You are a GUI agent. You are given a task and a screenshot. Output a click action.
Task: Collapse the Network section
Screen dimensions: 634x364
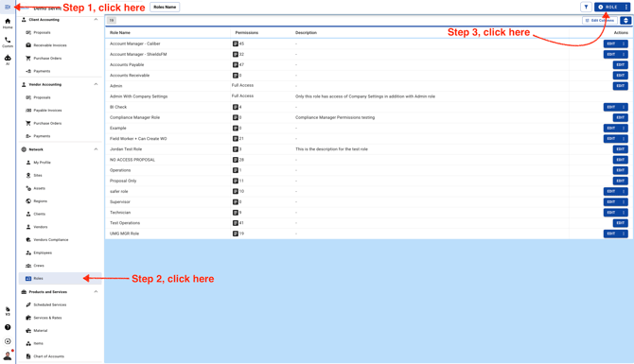96,149
